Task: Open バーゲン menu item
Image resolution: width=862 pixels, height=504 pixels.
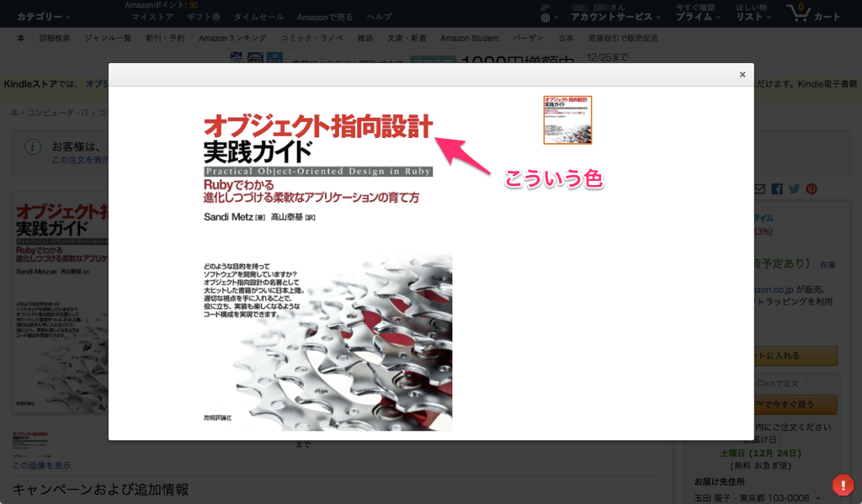Action: click(529, 38)
